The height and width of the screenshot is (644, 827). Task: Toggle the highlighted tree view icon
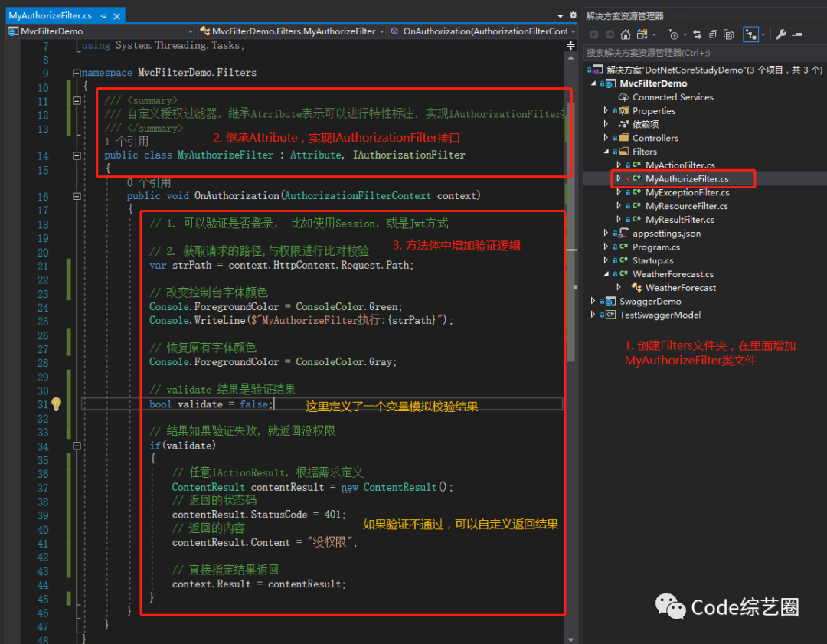[x=750, y=34]
